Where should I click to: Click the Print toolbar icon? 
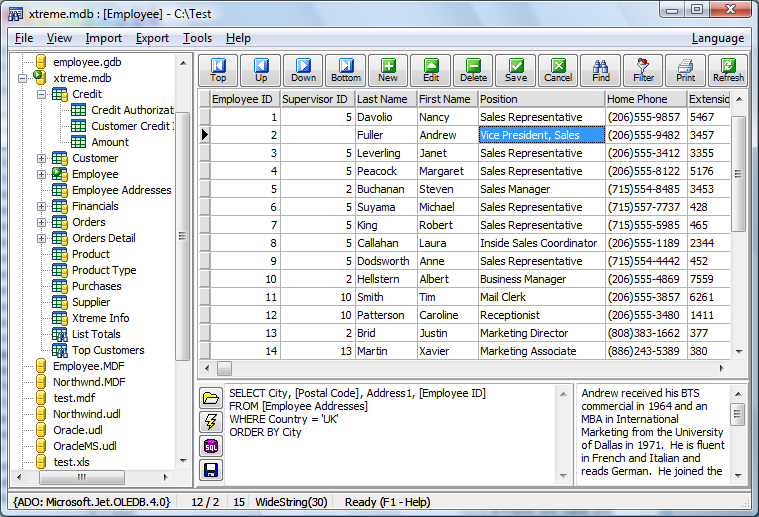(x=685, y=70)
